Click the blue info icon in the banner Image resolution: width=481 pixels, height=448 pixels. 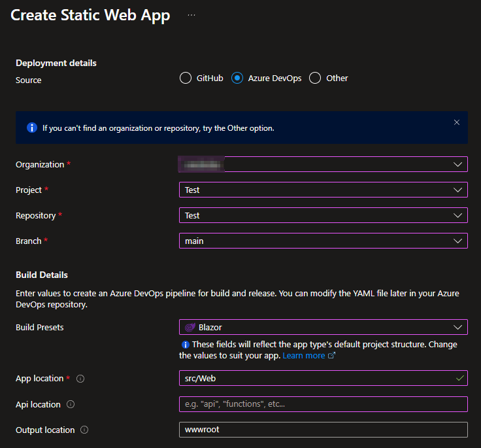(32, 128)
